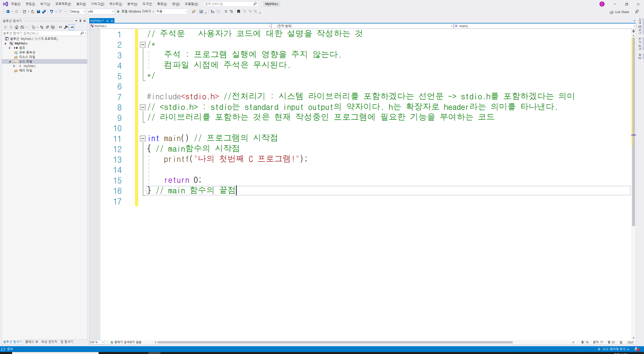
Task: Open properties via the wrench icon
Action: point(66,27)
